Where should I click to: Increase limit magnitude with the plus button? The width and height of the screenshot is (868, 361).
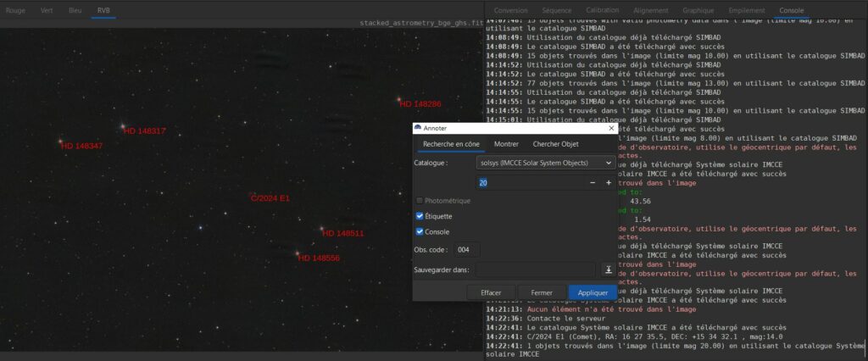coord(609,183)
